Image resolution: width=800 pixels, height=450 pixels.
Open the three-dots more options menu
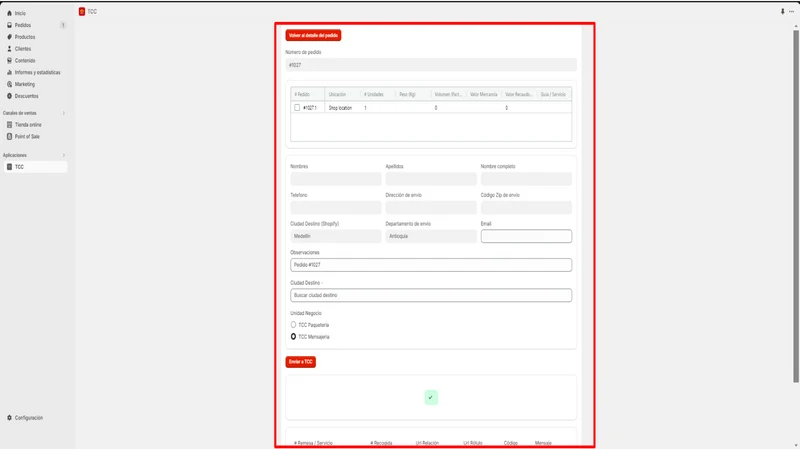[791, 11]
